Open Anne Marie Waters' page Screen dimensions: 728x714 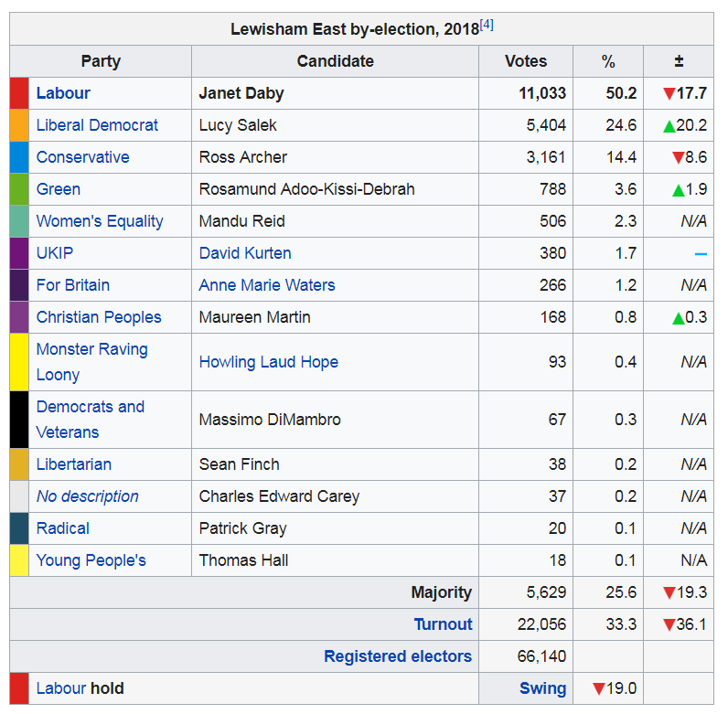pyautogui.click(x=267, y=285)
